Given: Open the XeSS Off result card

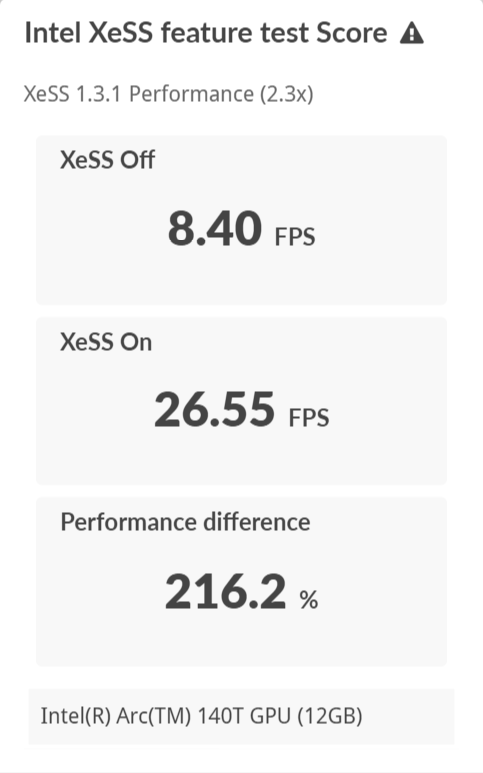Looking at the screenshot, I should pos(242,220).
